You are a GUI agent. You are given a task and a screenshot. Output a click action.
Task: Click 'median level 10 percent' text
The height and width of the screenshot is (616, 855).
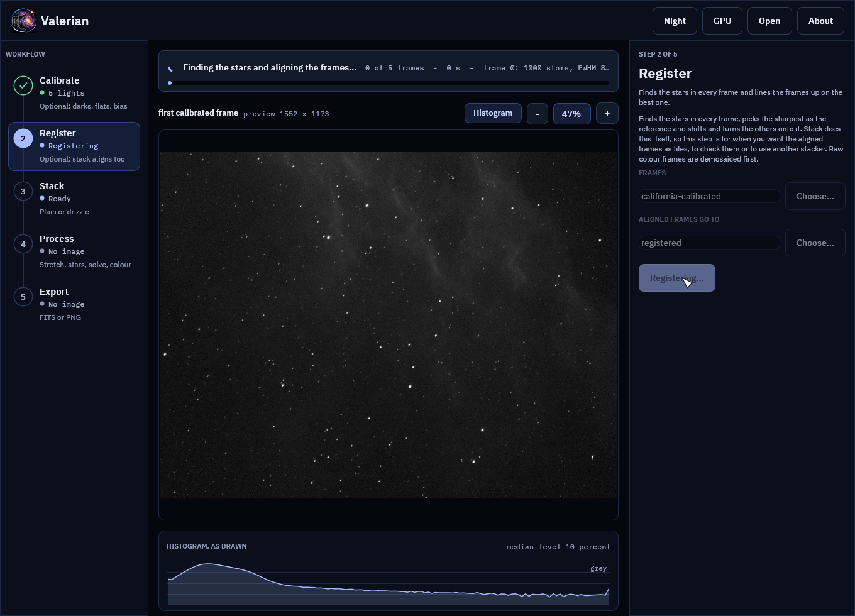(x=558, y=547)
